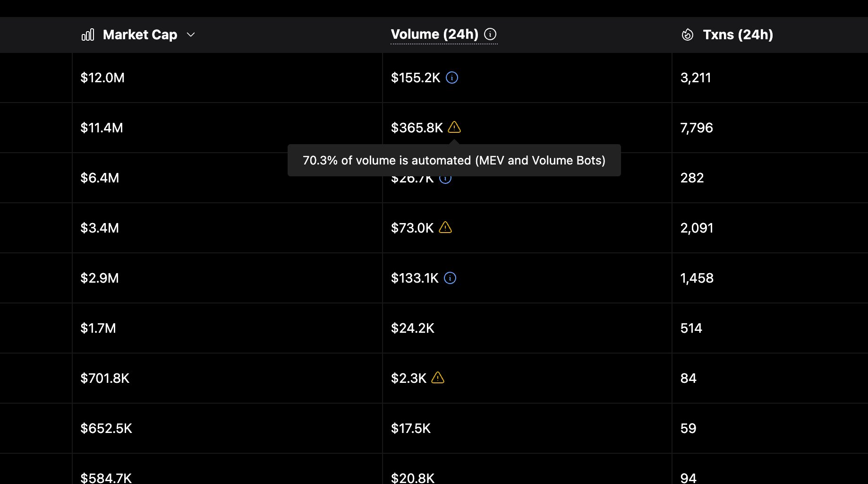The image size is (868, 484).
Task: Click warning triangle beside $73.0K volume
Action: click(x=445, y=228)
